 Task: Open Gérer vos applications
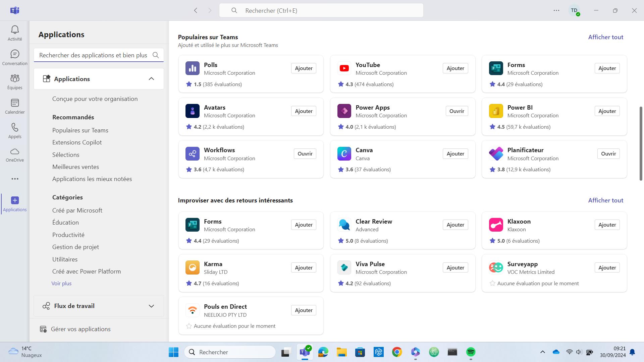click(x=75, y=329)
